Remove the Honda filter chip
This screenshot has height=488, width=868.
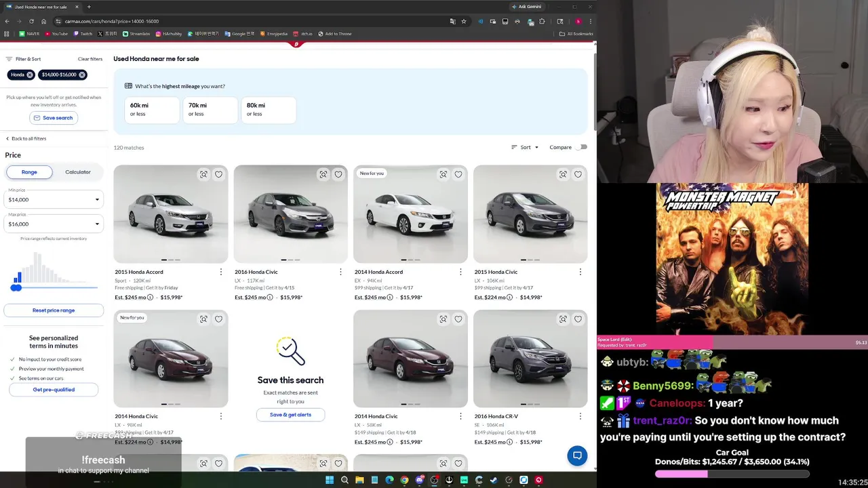point(30,75)
